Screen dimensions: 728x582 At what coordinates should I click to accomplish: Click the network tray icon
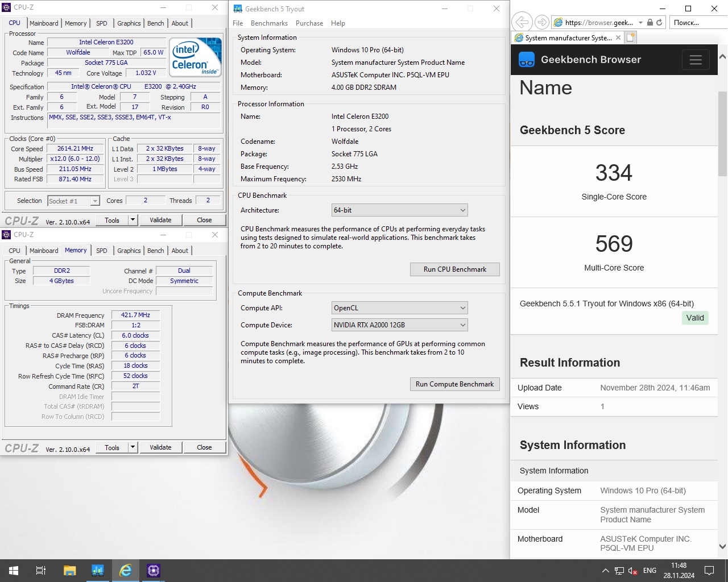pos(619,571)
